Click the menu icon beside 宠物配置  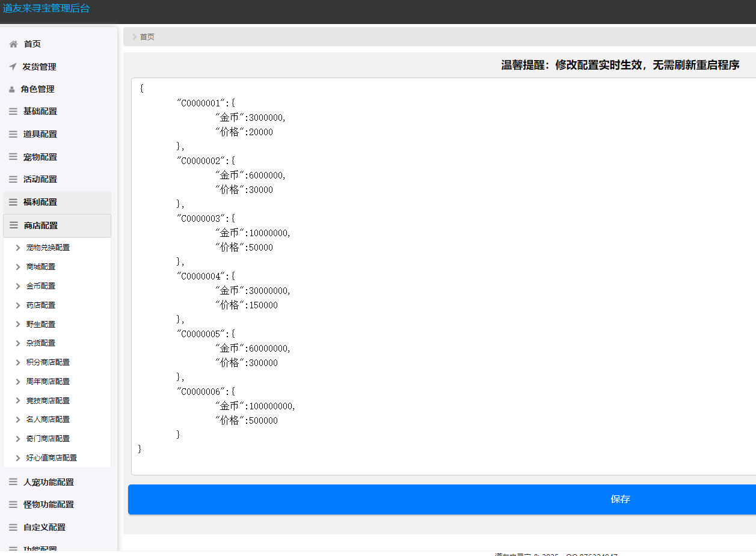point(13,157)
